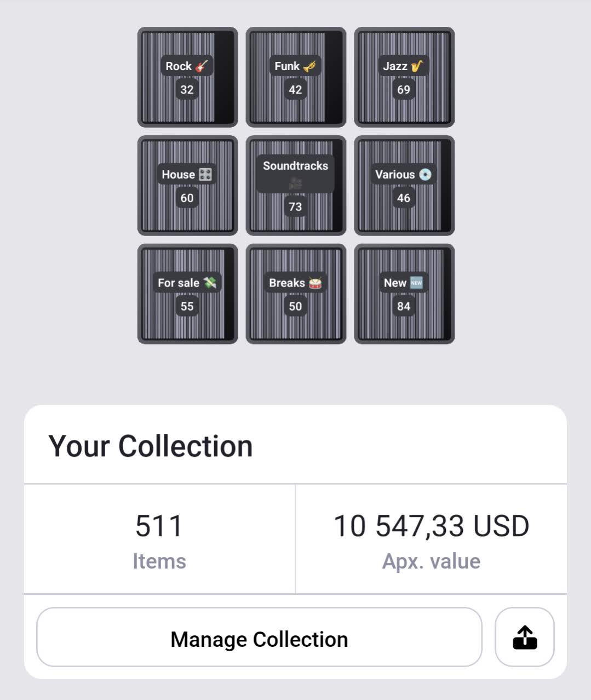
Task: Select the 511 Items count
Action: (x=159, y=526)
